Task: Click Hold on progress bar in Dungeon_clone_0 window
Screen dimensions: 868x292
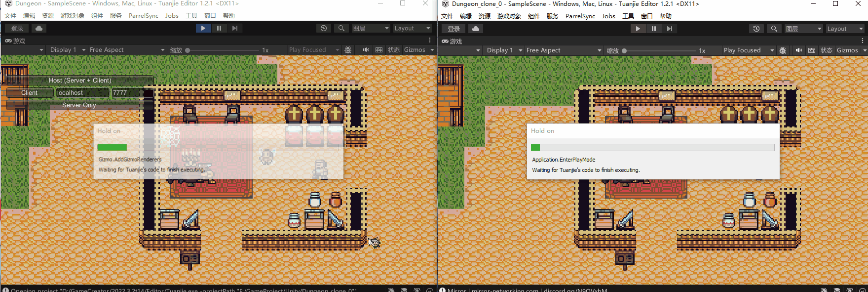Action: [652, 147]
